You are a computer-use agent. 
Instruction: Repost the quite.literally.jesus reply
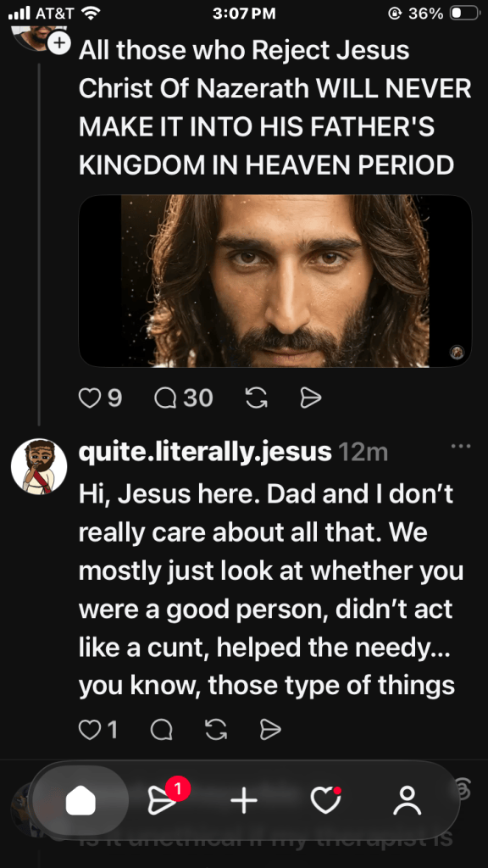[x=216, y=730]
